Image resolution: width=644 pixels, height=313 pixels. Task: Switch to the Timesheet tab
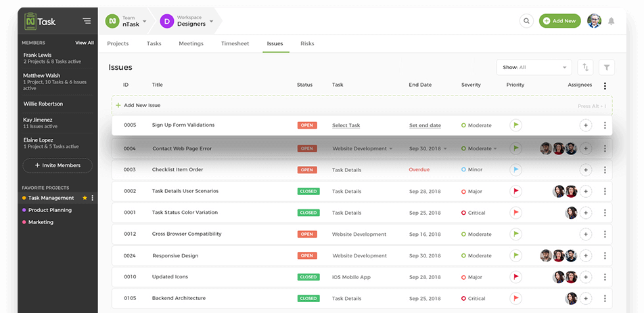click(235, 43)
